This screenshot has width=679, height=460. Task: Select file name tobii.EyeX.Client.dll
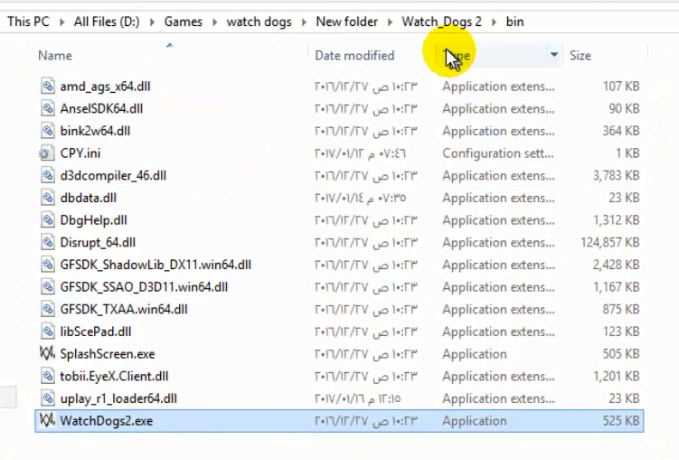tap(114, 376)
